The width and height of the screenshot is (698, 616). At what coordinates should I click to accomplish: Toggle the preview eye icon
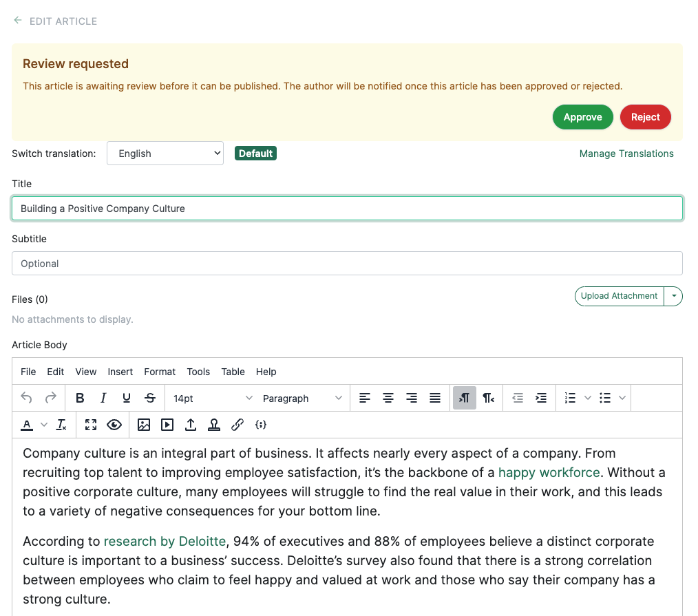[x=114, y=425]
